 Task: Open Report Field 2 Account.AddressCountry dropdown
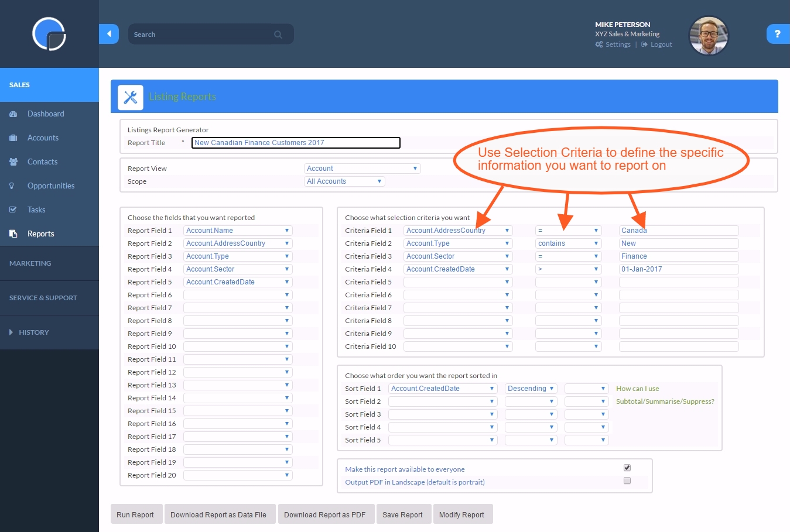pos(238,243)
